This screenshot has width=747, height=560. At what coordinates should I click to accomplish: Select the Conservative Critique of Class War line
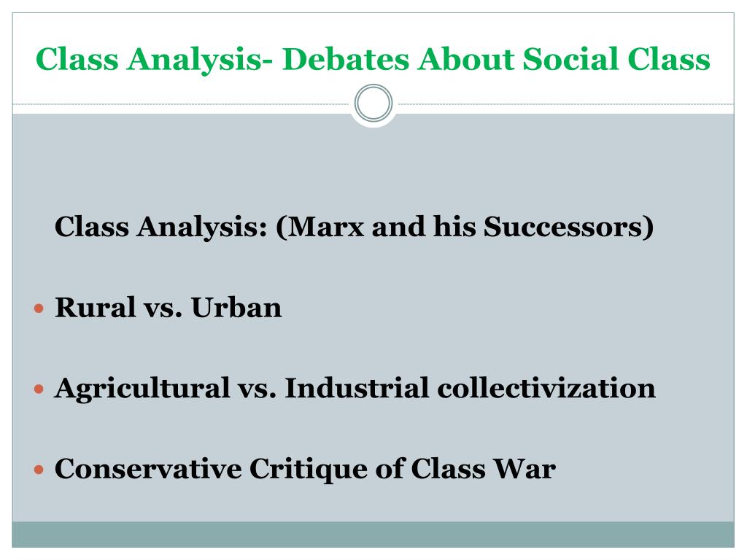(x=306, y=470)
